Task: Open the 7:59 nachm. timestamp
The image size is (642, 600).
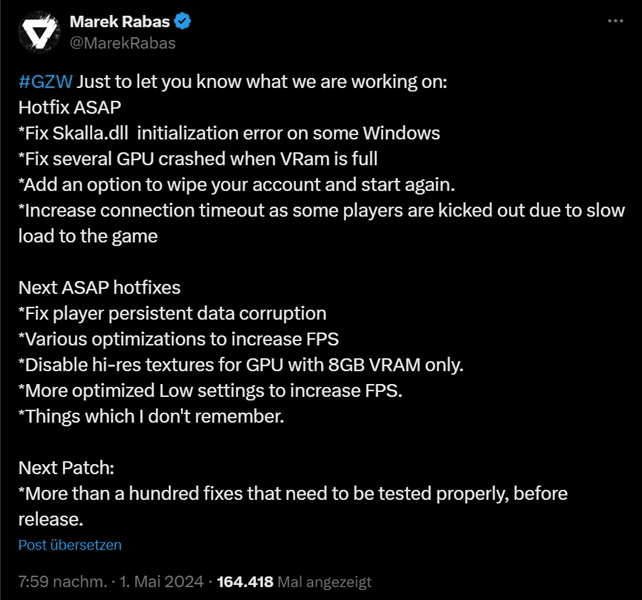Action: coord(60,581)
